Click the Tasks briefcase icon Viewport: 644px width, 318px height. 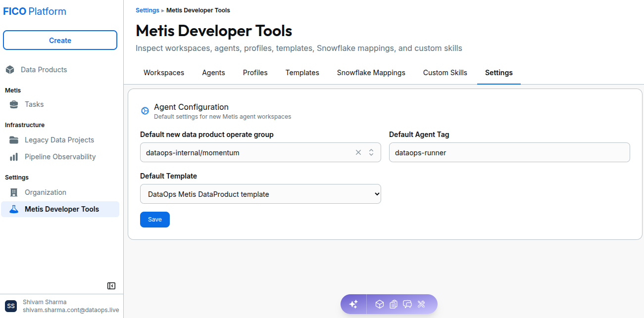(14, 104)
